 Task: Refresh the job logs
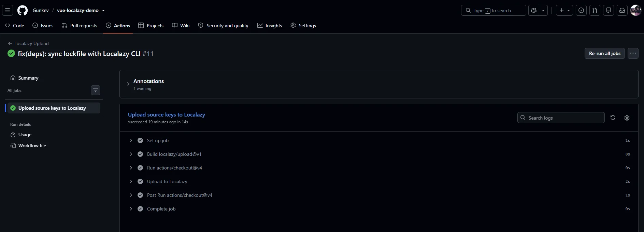pyautogui.click(x=613, y=118)
